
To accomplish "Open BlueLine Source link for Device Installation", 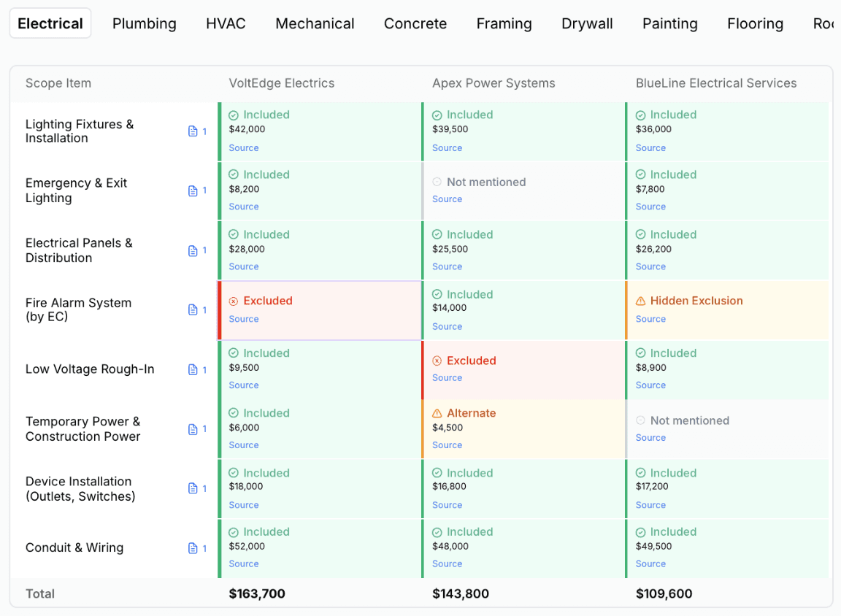I will click(650, 505).
